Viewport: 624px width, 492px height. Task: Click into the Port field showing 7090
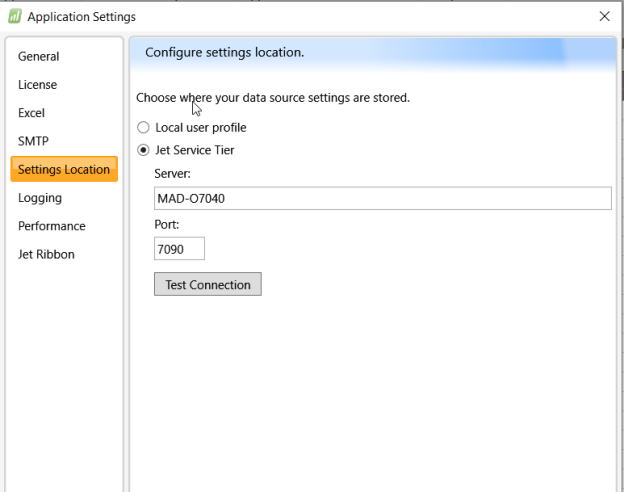point(179,249)
